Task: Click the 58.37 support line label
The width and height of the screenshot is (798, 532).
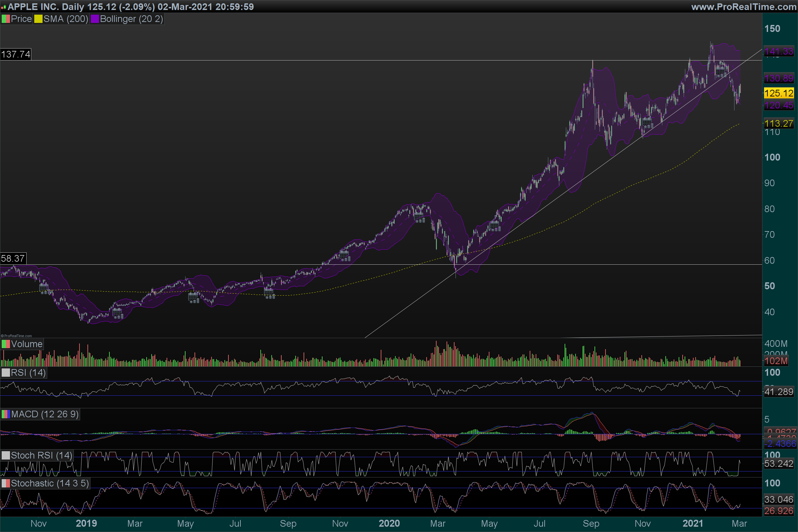Action: click(13, 259)
